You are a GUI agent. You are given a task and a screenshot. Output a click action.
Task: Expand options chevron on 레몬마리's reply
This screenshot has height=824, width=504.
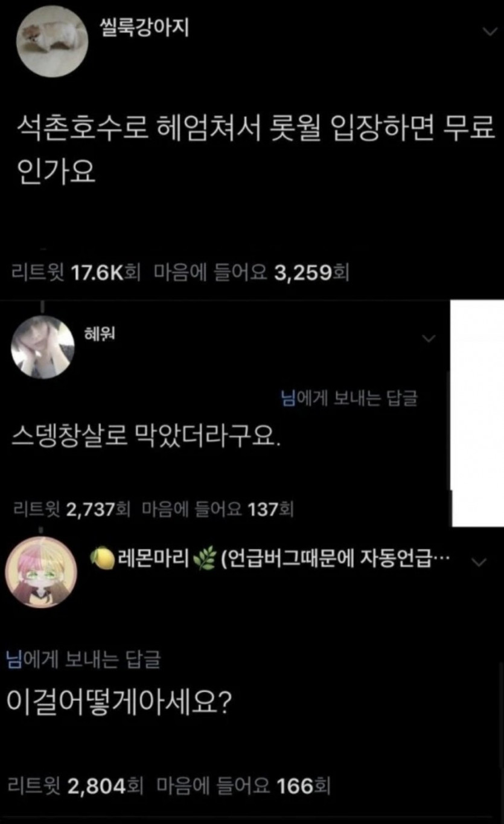tap(478, 563)
